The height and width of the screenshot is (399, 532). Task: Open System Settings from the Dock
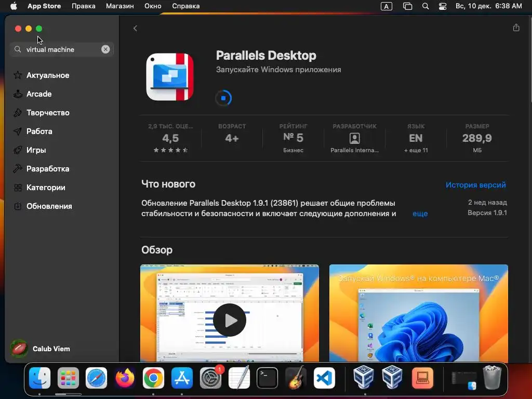click(x=211, y=378)
